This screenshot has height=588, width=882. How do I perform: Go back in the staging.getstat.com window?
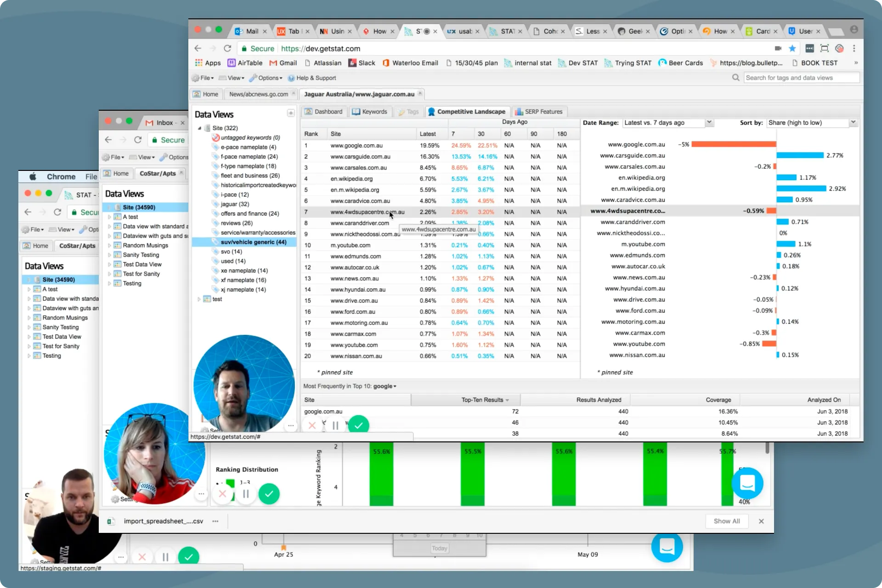pyautogui.click(x=28, y=212)
